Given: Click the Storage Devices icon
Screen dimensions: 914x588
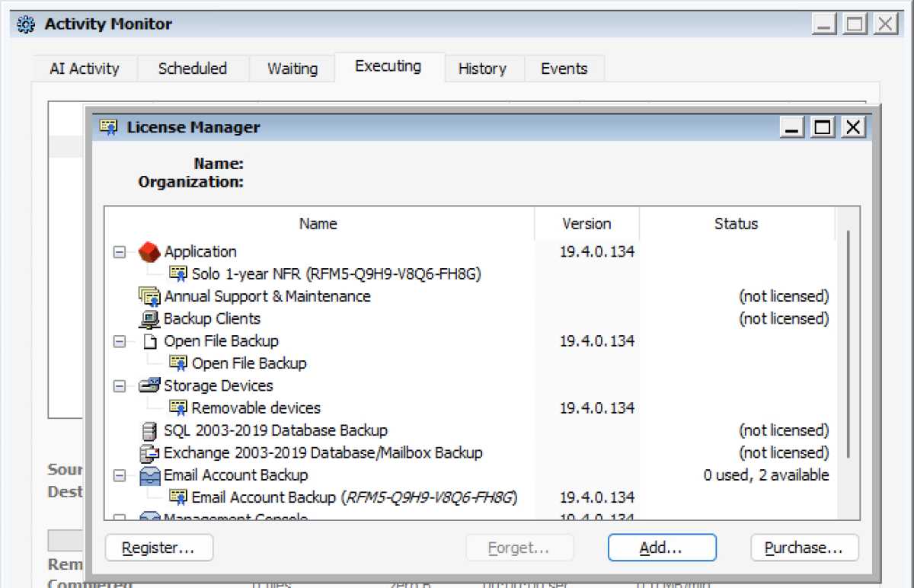Looking at the screenshot, I should (x=149, y=385).
